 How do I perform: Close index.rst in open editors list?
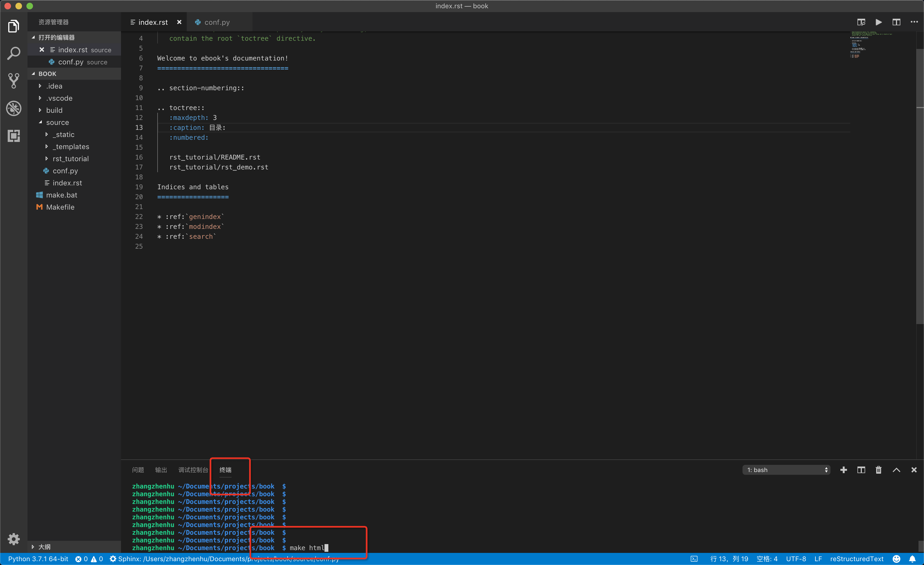42,50
